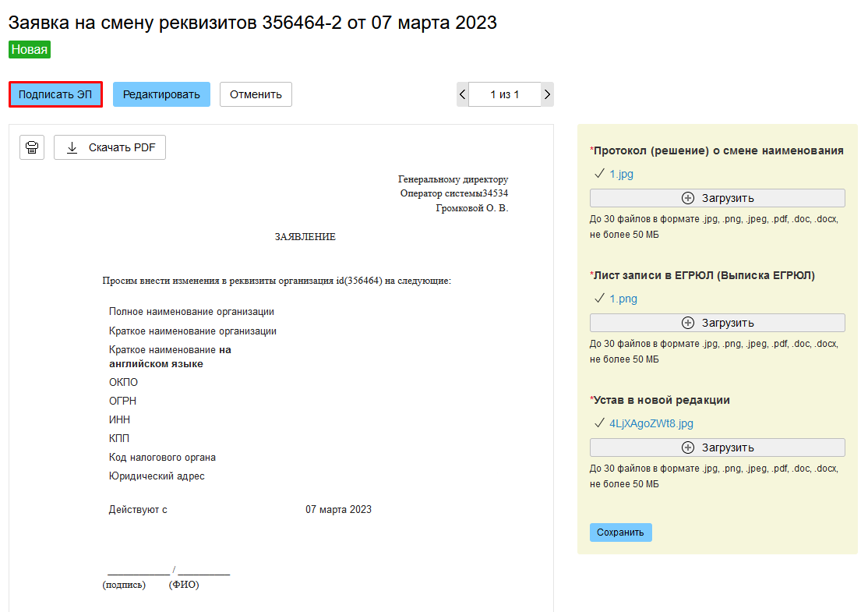Download the document via Скачать PDF
Viewport: 868px width, 612px height.
pyautogui.click(x=110, y=147)
